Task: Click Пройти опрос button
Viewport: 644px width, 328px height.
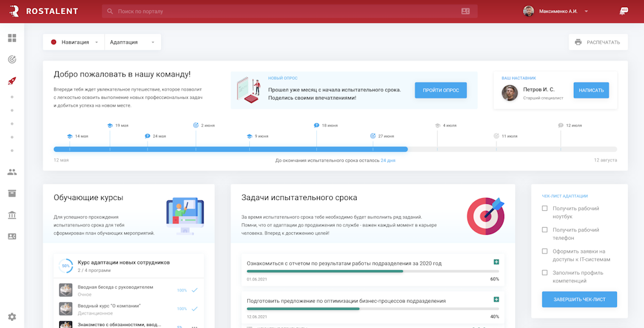Action: pyautogui.click(x=440, y=90)
